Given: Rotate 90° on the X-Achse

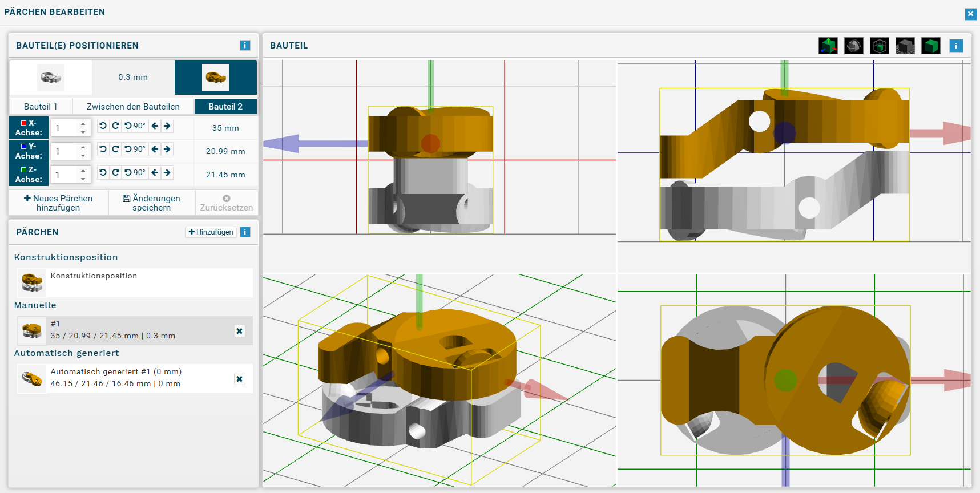Looking at the screenshot, I should tap(135, 126).
